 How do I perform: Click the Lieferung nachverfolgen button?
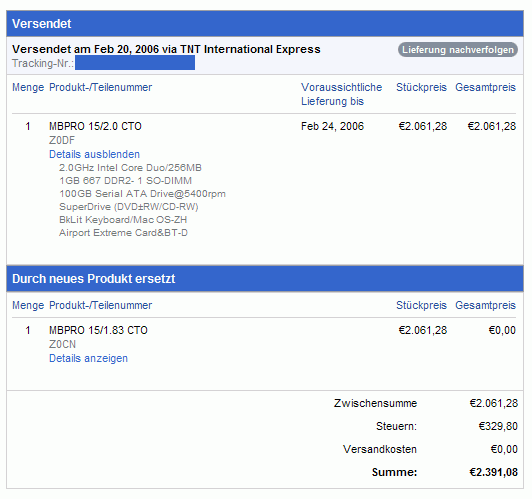click(x=457, y=50)
